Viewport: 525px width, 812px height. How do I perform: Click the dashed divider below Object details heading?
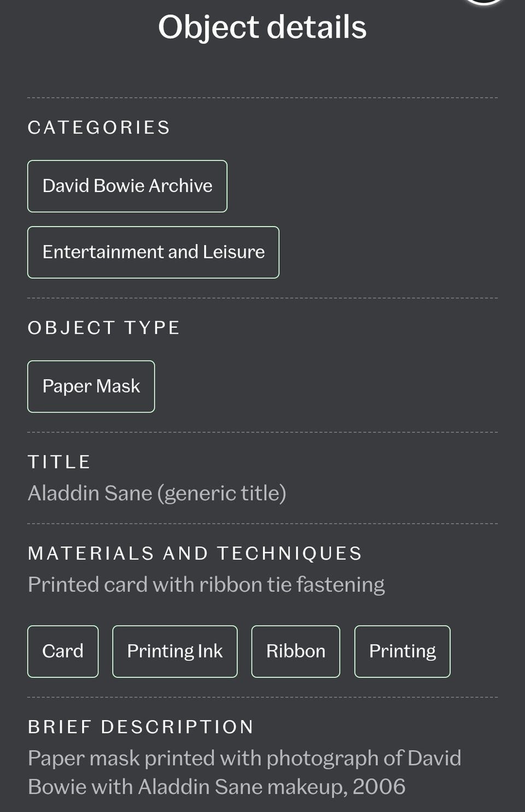pos(262,98)
